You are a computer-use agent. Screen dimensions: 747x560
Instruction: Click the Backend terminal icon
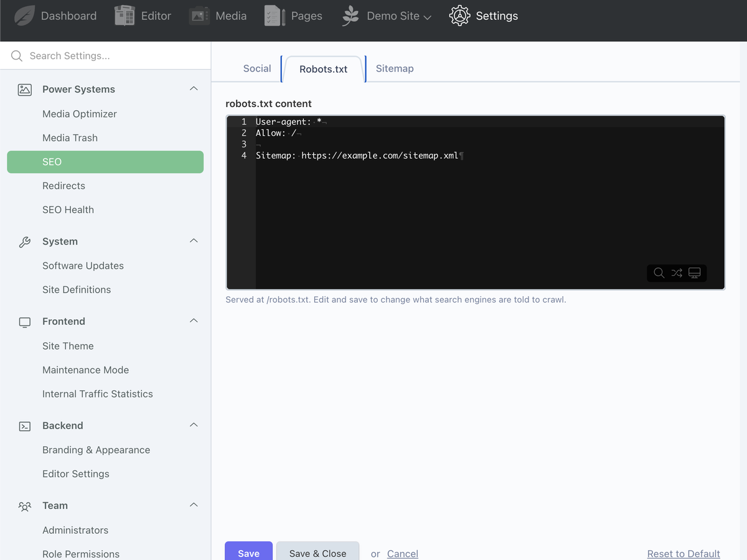point(25,426)
